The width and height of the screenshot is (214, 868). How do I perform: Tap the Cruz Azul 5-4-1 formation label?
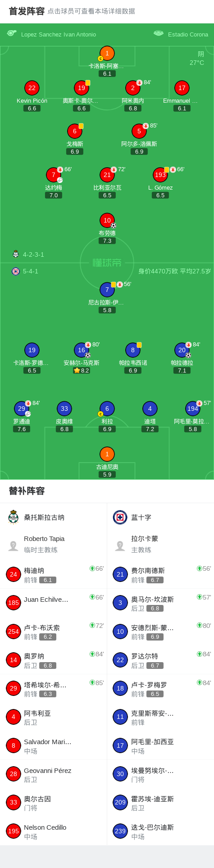tap(31, 271)
